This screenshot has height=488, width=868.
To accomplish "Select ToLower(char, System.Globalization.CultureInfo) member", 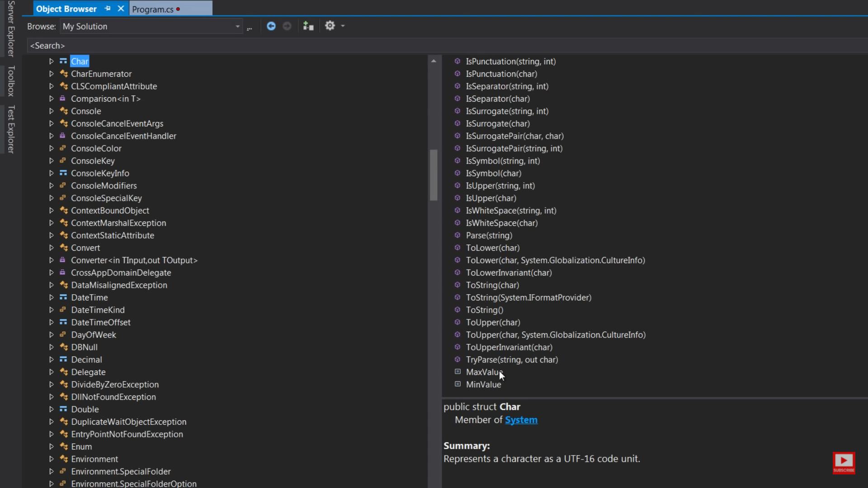I will [555, 260].
